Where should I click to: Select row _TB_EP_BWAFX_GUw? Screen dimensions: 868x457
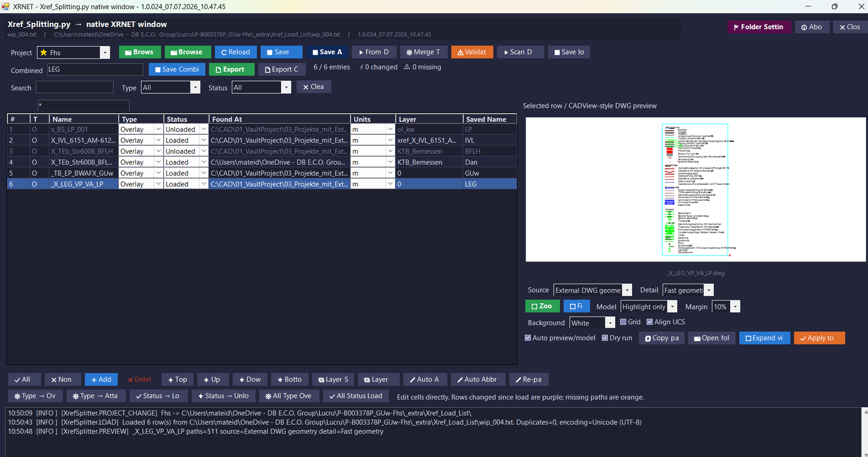point(261,173)
